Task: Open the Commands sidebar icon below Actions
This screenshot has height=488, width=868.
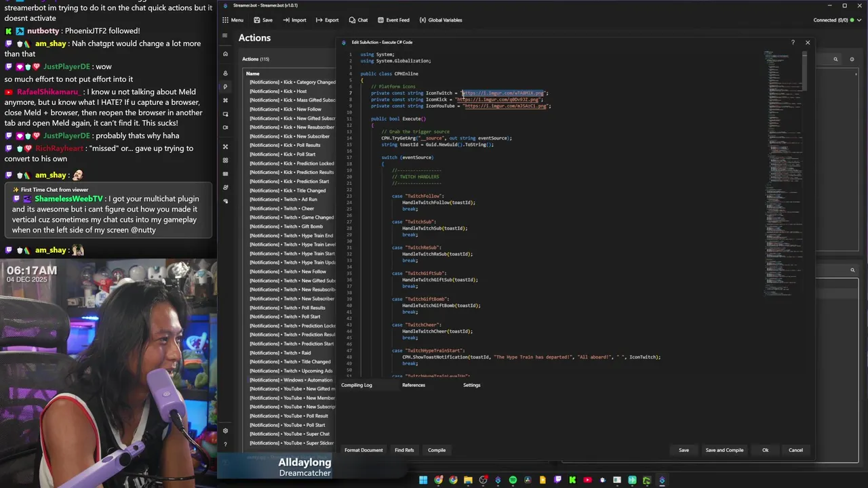Action: coord(225,100)
